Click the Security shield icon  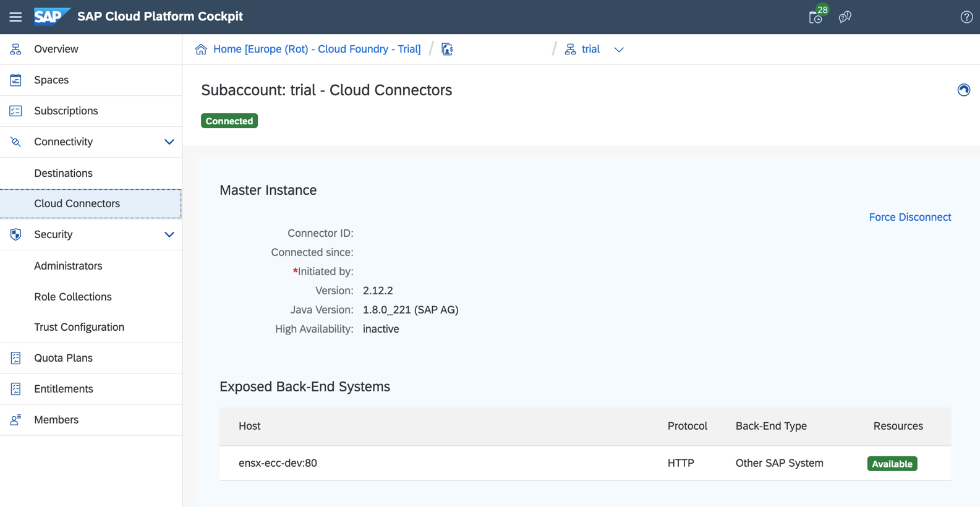click(x=15, y=234)
